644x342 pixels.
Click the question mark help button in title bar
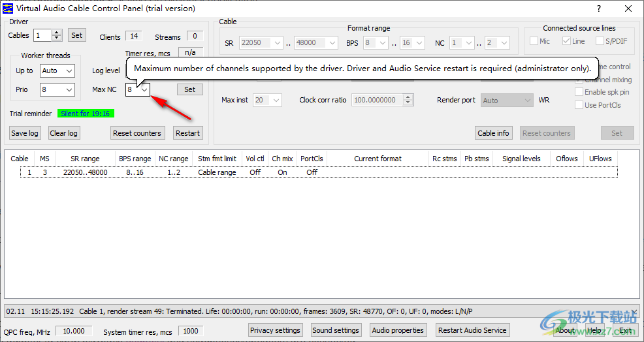599,8
